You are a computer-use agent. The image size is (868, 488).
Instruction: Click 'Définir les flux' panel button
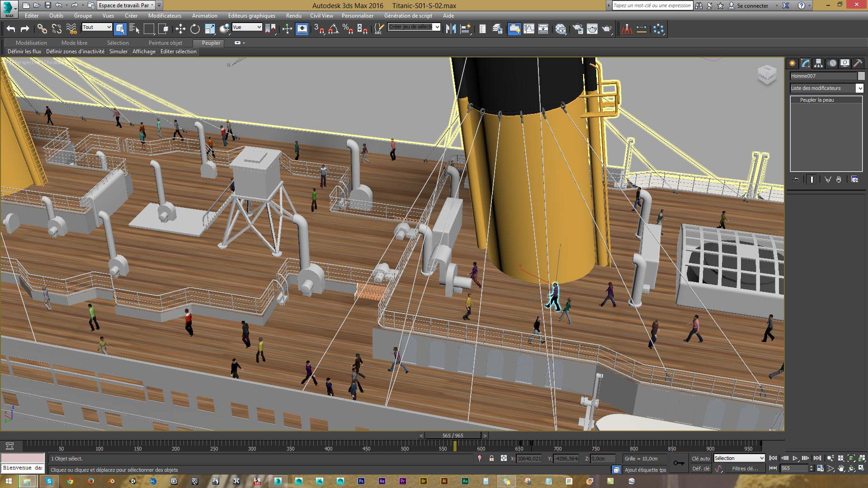point(24,52)
